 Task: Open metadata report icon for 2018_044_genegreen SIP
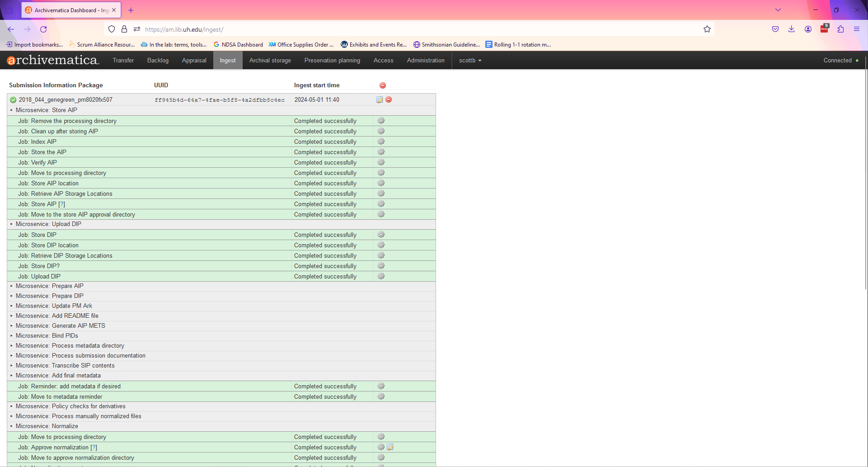pos(380,99)
